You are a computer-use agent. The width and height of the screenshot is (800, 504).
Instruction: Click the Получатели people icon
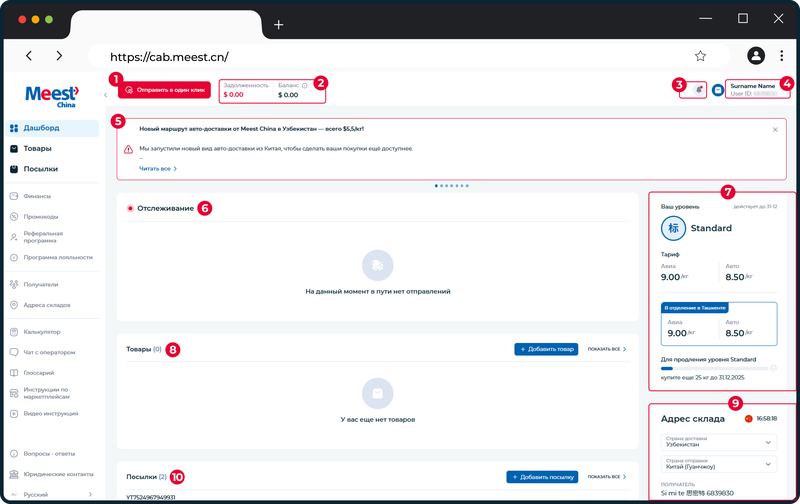coord(14,284)
